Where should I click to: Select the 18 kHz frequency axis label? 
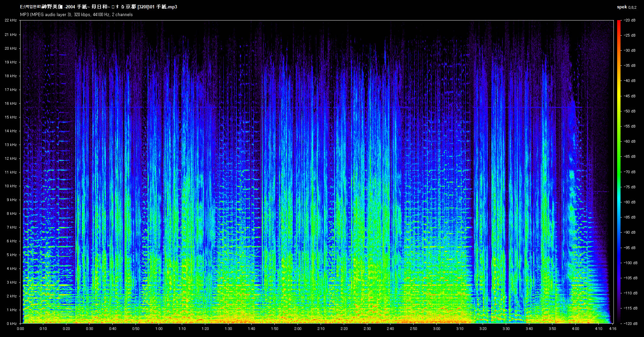click(11, 76)
